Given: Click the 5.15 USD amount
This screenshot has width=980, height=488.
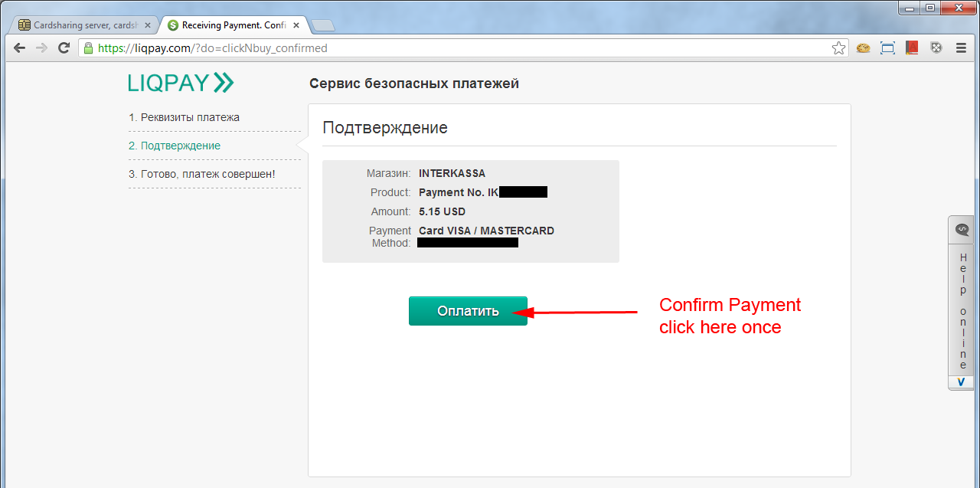Looking at the screenshot, I should [x=442, y=211].
